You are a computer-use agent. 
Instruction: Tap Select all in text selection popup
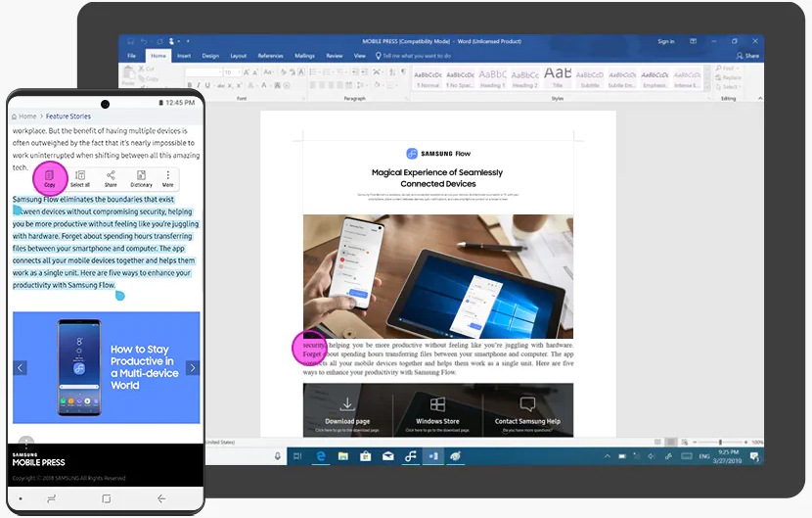(x=79, y=177)
